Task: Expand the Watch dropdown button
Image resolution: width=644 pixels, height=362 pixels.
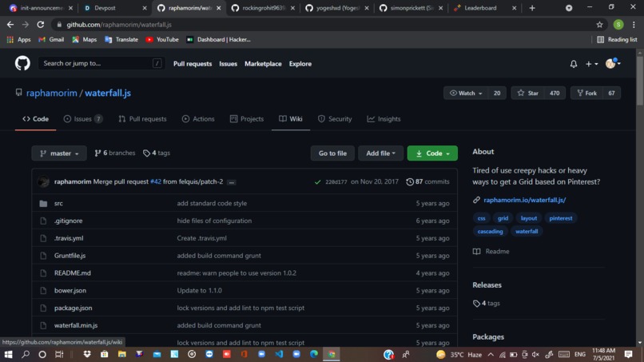Action: (x=466, y=93)
